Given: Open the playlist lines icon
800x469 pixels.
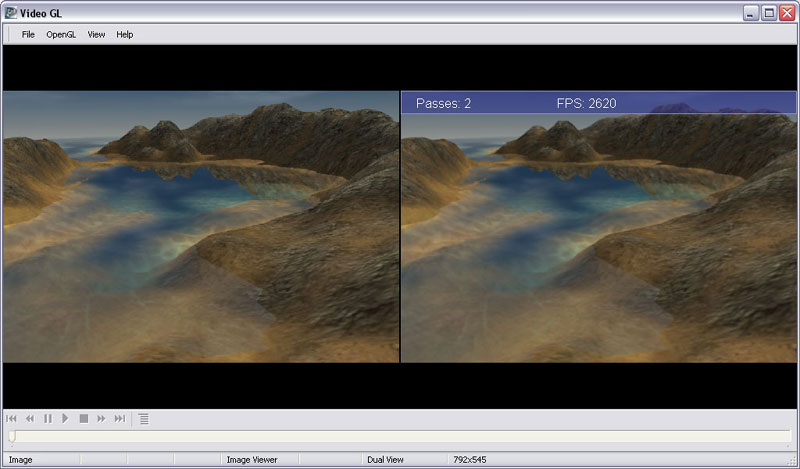Looking at the screenshot, I should (144, 418).
